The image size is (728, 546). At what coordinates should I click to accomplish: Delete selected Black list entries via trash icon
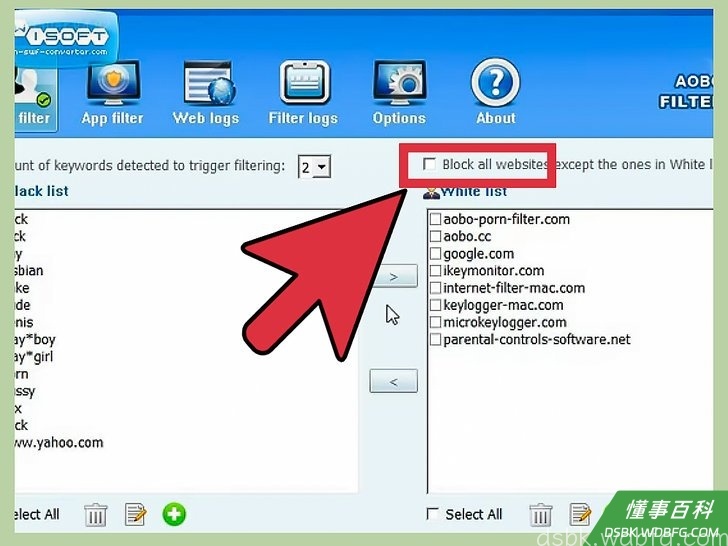click(x=96, y=514)
